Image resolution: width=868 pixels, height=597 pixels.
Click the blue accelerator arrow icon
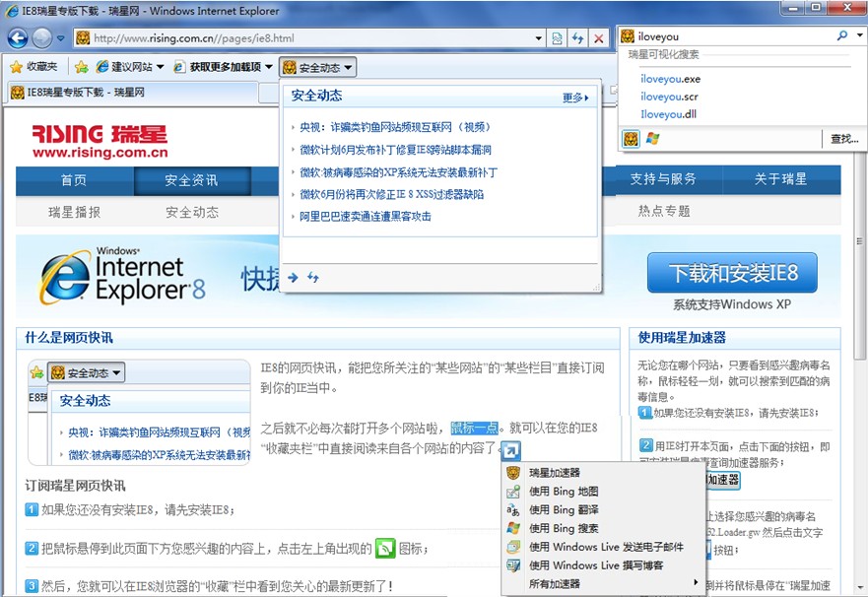pyautogui.click(x=510, y=450)
